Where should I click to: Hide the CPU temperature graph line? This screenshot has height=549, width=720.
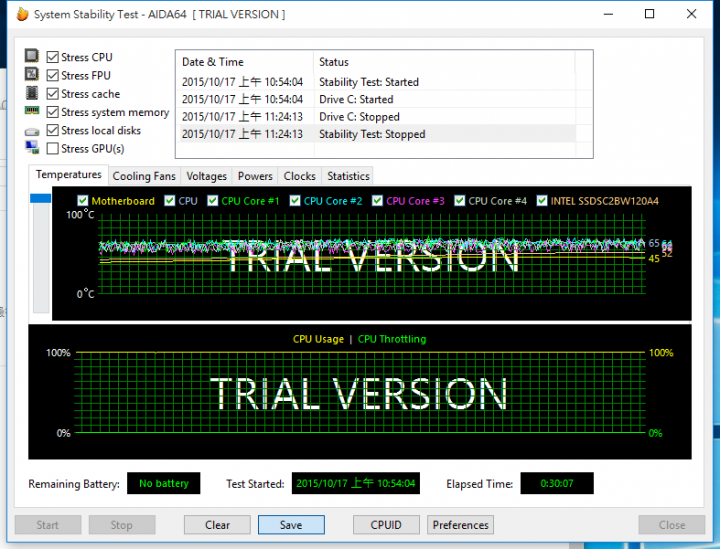pyautogui.click(x=169, y=201)
